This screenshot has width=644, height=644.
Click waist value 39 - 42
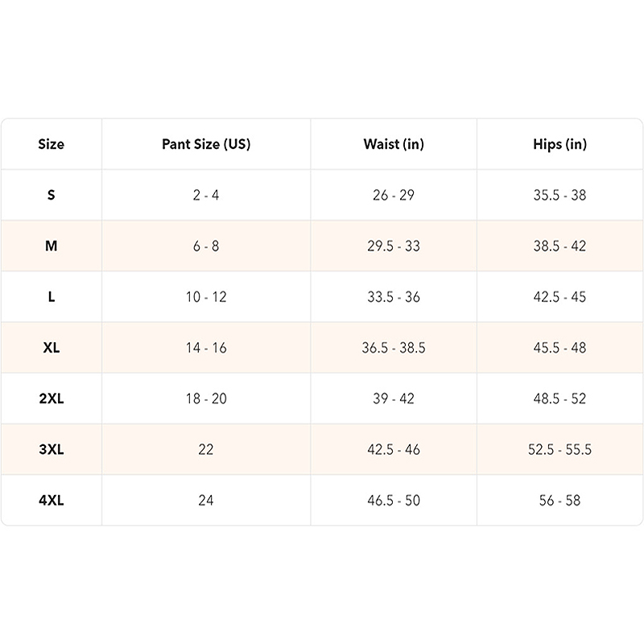tap(394, 398)
